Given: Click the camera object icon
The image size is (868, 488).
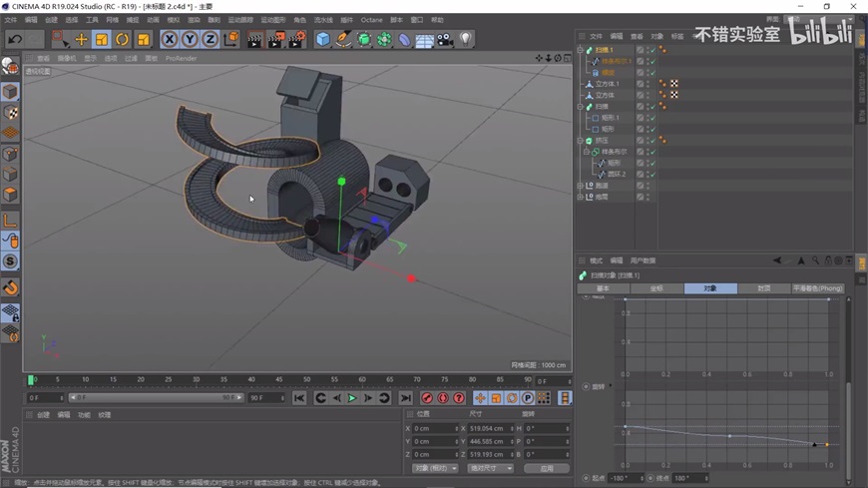Looking at the screenshot, I should (445, 40).
